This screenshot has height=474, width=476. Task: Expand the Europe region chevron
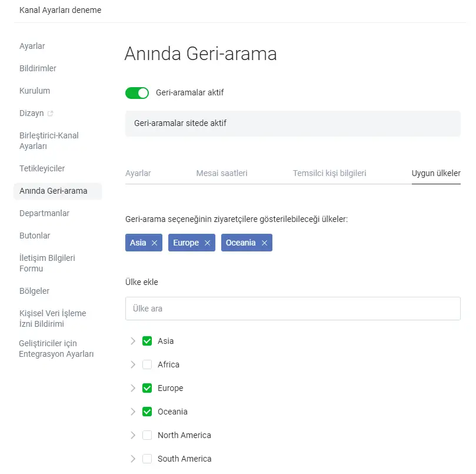pyautogui.click(x=133, y=388)
